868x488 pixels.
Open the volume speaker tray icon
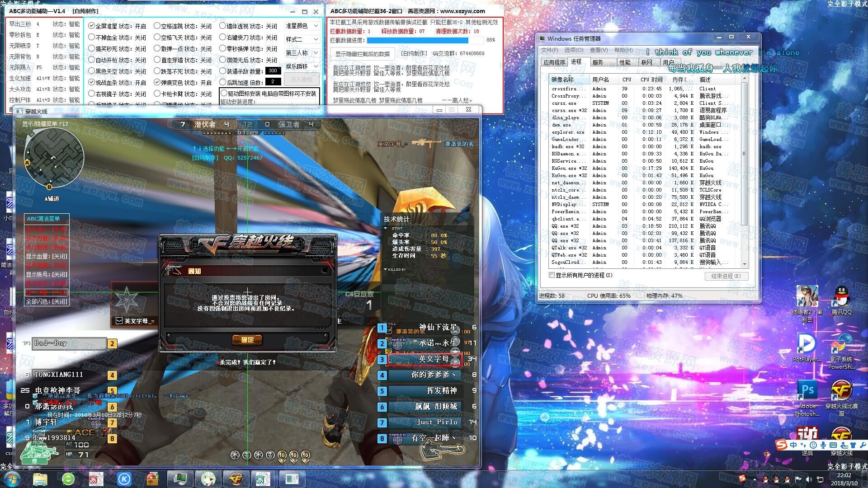pyautogui.click(x=809, y=479)
